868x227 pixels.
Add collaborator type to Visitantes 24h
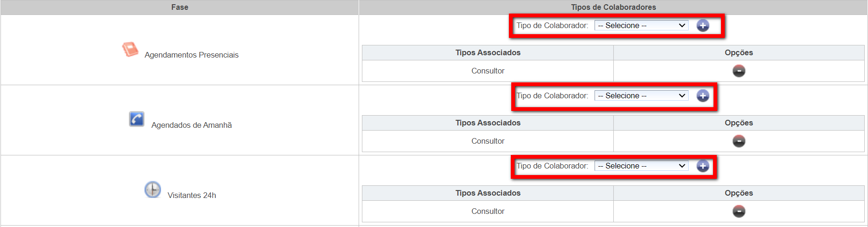tap(703, 166)
